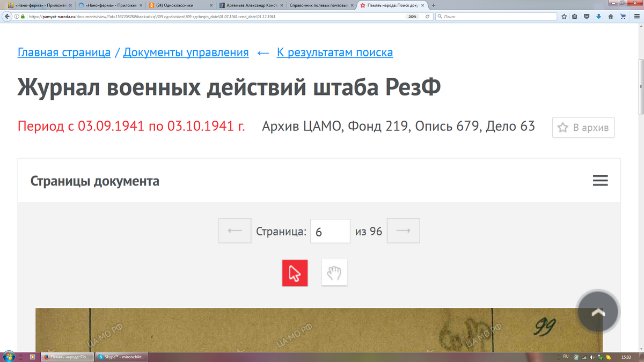The width and height of the screenshot is (644, 362).
Task: Switch to the Одноклассники browser tab
Action: pyautogui.click(x=177, y=5)
